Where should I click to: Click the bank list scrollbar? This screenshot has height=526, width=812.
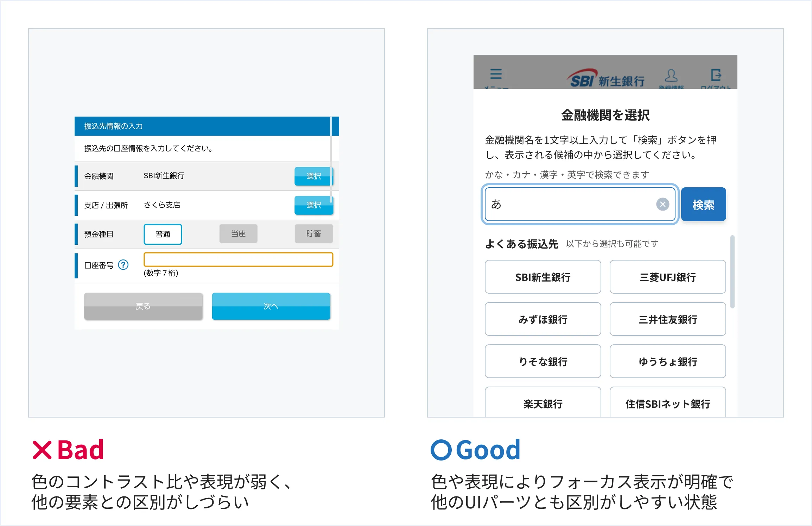click(x=732, y=271)
